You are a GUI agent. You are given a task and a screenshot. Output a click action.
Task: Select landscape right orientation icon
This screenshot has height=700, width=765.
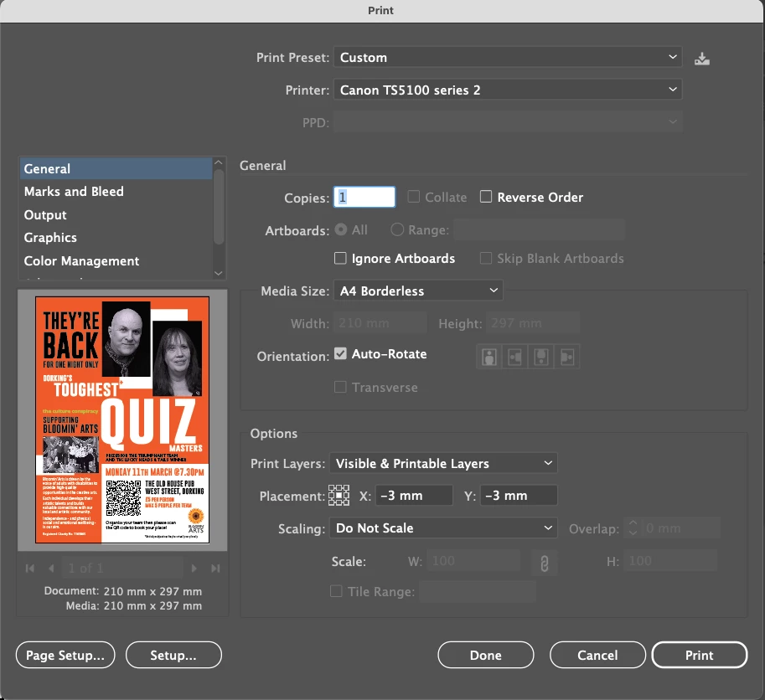pos(567,357)
